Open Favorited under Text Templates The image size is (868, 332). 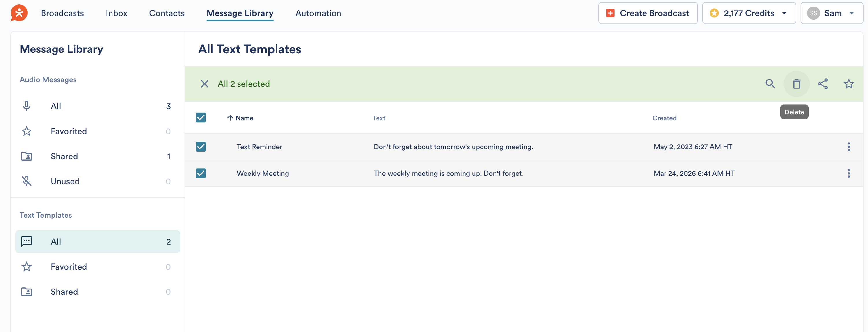[69, 267]
